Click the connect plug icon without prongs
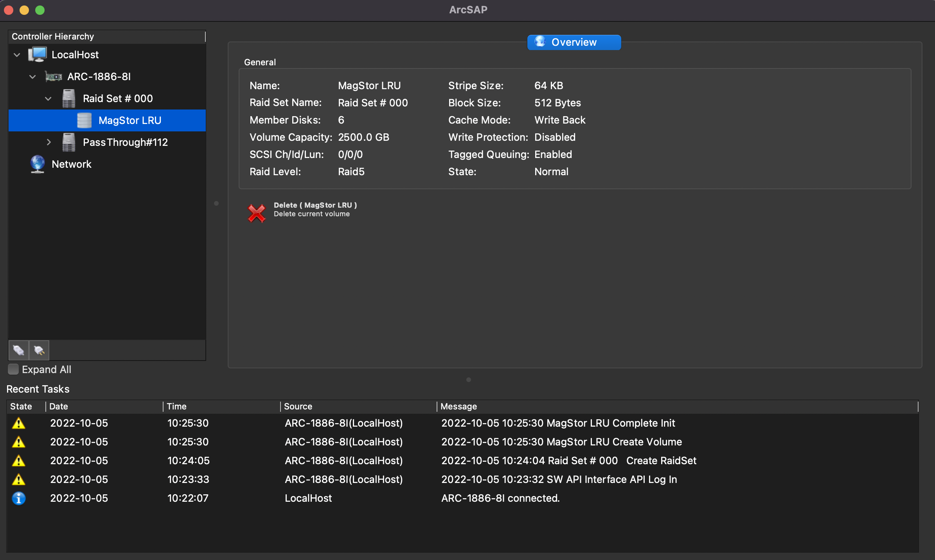The height and width of the screenshot is (560, 935). point(18,350)
